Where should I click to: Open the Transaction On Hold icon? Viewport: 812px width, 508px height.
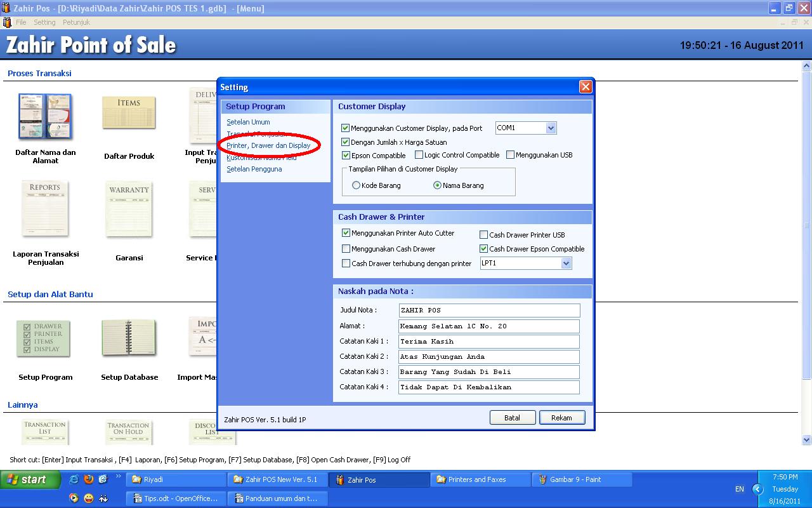(129, 432)
